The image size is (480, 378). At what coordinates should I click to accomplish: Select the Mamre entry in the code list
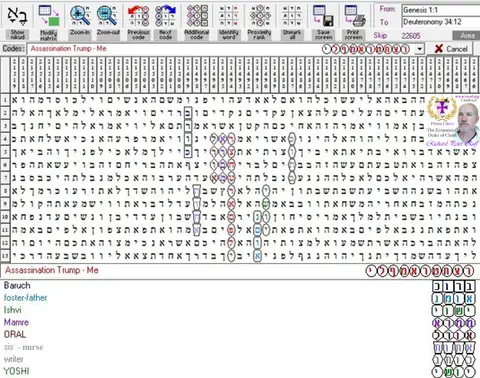(x=16, y=322)
